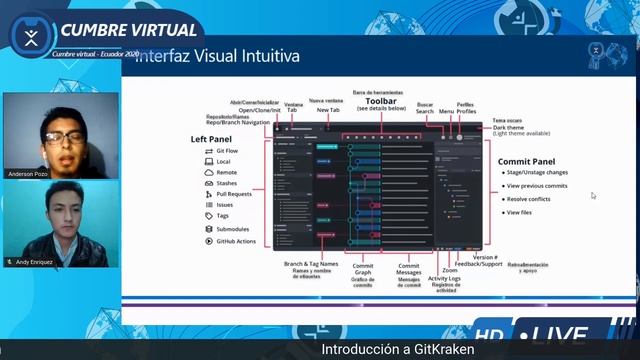
Task: Click the muted microphone beside Andy Enriquez
Action: point(9,262)
